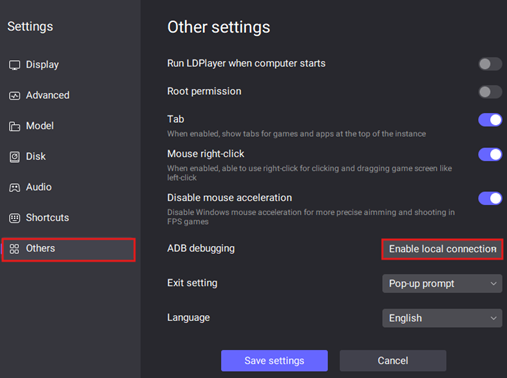Enable Run LDPlayer when computer starts
Image resolution: width=507 pixels, height=378 pixels.
pos(490,64)
